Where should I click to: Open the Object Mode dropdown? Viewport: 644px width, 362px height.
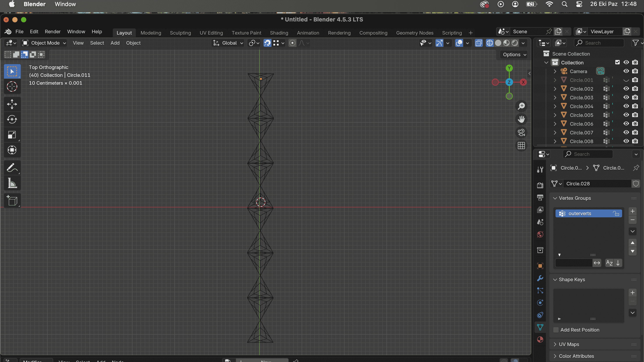click(44, 43)
